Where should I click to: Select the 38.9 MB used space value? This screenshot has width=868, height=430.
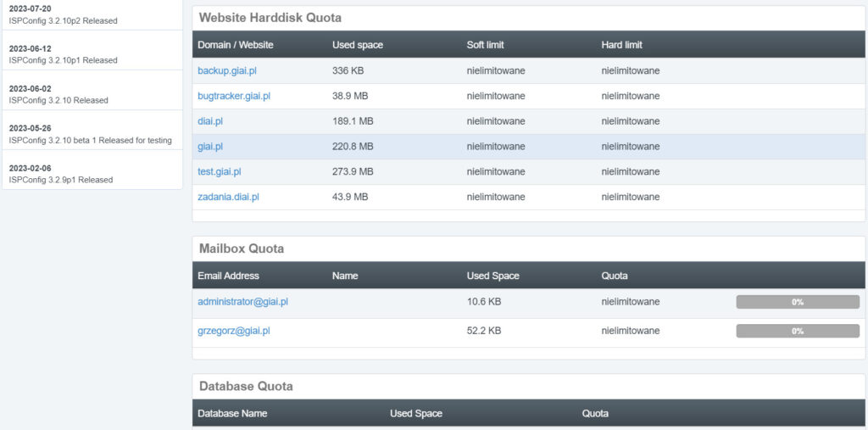(350, 96)
